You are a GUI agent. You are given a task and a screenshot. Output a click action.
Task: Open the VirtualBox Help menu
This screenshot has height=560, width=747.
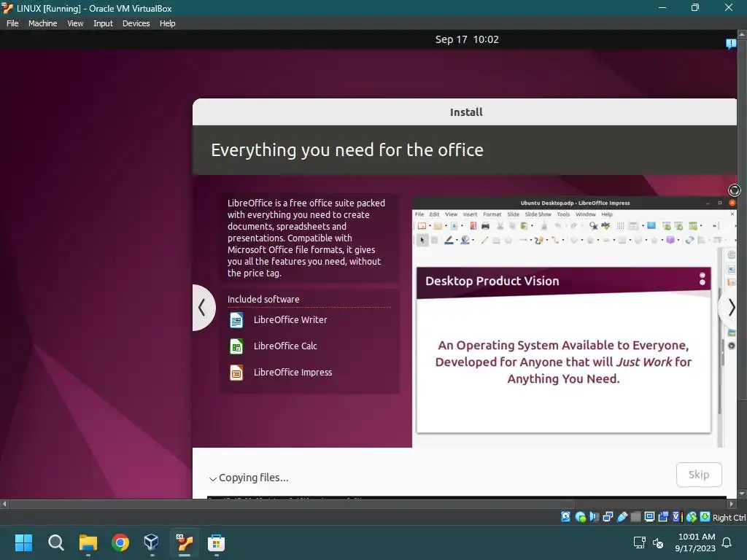point(167,23)
